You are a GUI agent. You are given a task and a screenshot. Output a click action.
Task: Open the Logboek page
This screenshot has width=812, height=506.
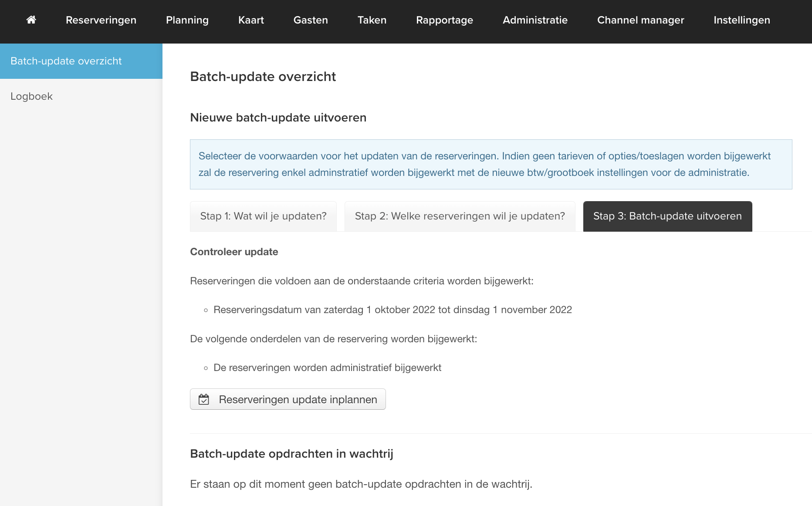point(32,96)
